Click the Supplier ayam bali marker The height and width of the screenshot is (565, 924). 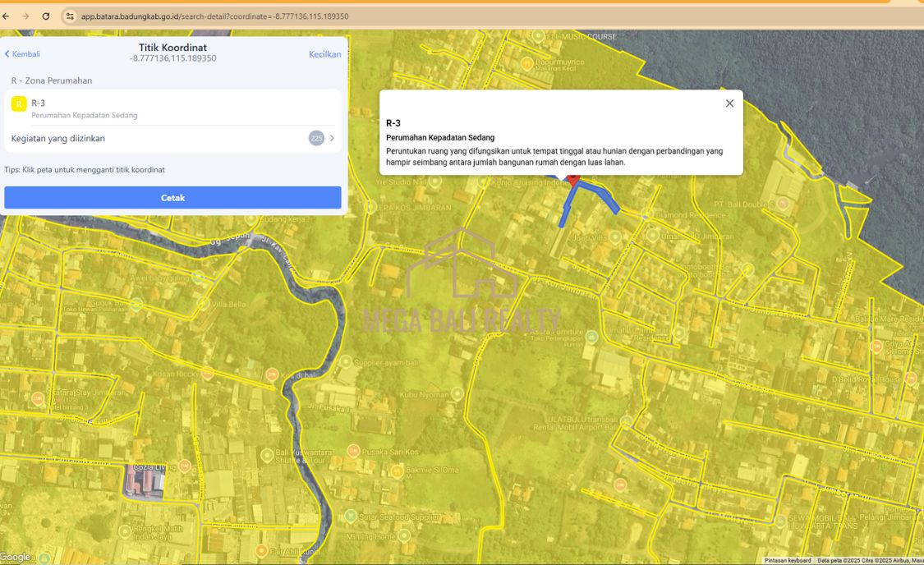pyautogui.click(x=346, y=362)
